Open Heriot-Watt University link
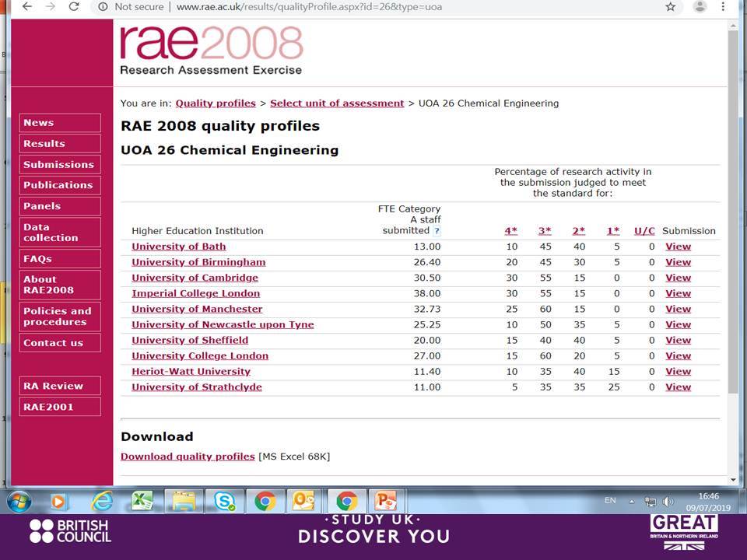 coord(191,372)
